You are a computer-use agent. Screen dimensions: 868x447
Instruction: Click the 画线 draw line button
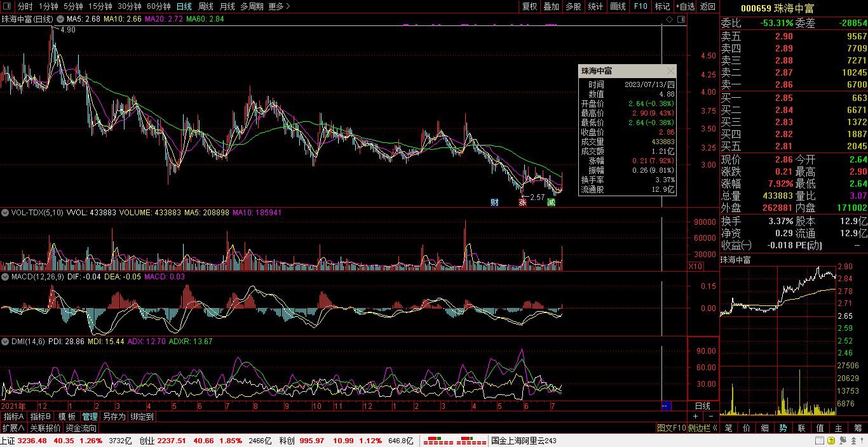click(618, 6)
